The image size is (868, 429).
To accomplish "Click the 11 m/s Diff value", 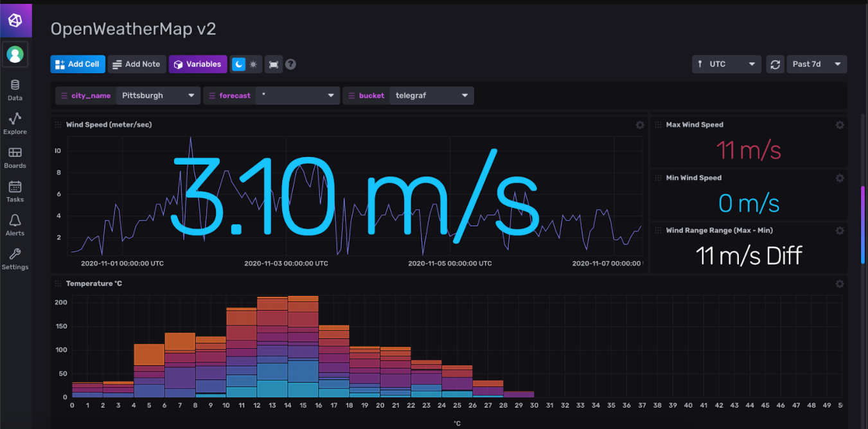I will (749, 256).
